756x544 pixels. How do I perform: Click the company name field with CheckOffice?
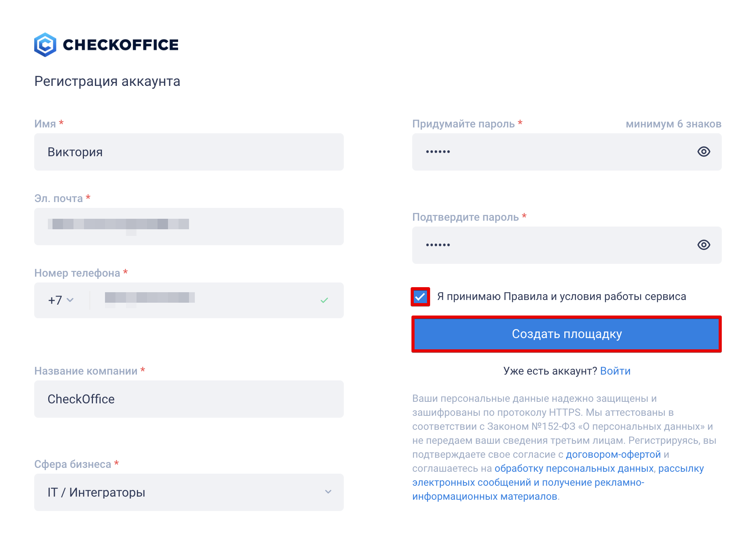tap(189, 399)
